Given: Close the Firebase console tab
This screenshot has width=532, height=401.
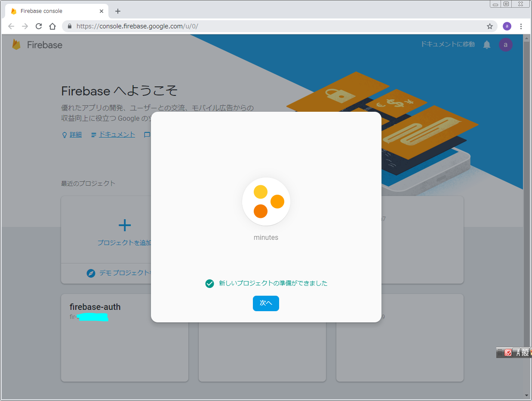Looking at the screenshot, I should 101,11.
